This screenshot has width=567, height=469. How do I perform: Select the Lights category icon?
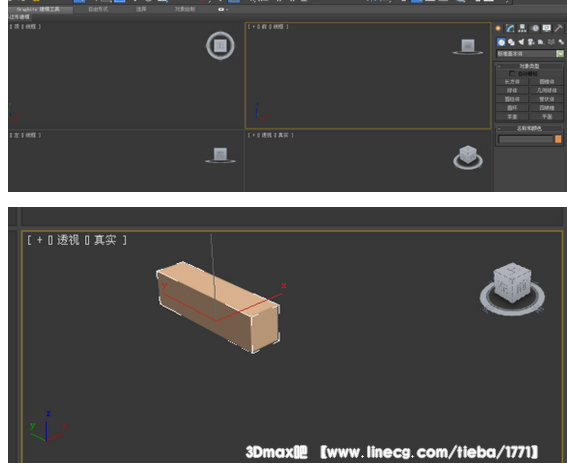[x=521, y=42]
